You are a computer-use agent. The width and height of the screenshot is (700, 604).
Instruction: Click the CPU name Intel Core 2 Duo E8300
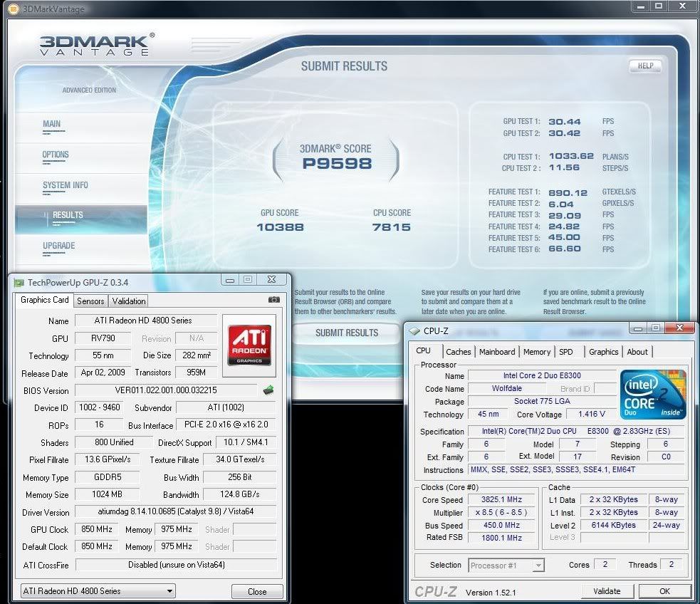point(542,376)
